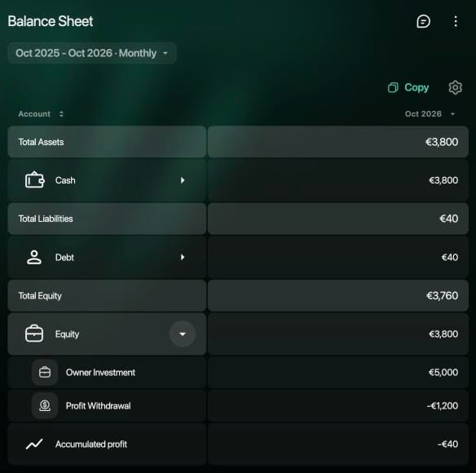Click the Owner Investment label
Image resolution: width=476 pixels, height=473 pixels.
[100, 373]
